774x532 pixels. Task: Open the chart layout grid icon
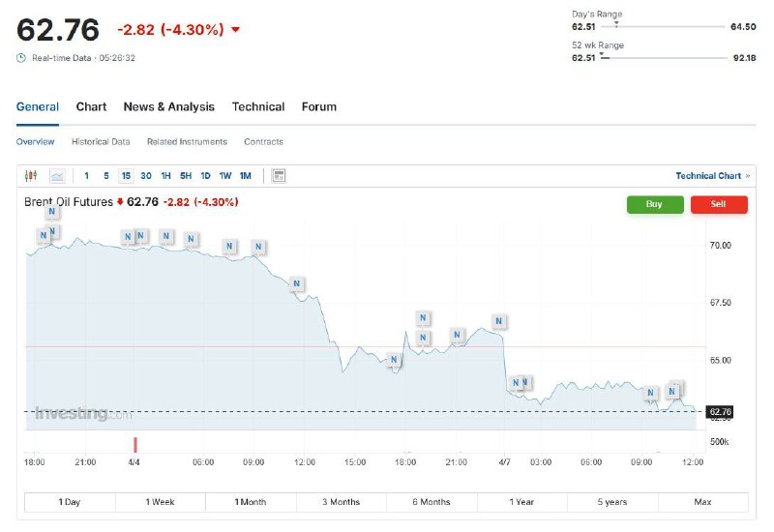tap(279, 176)
